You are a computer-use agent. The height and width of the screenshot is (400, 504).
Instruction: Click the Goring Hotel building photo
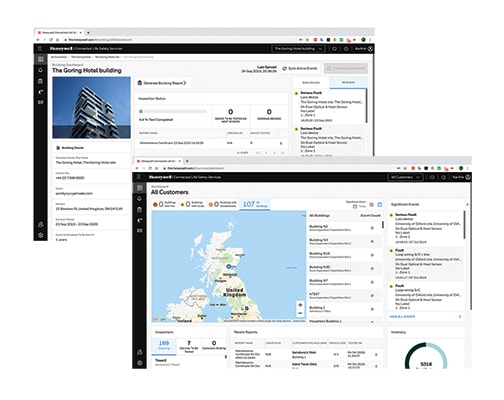91,107
